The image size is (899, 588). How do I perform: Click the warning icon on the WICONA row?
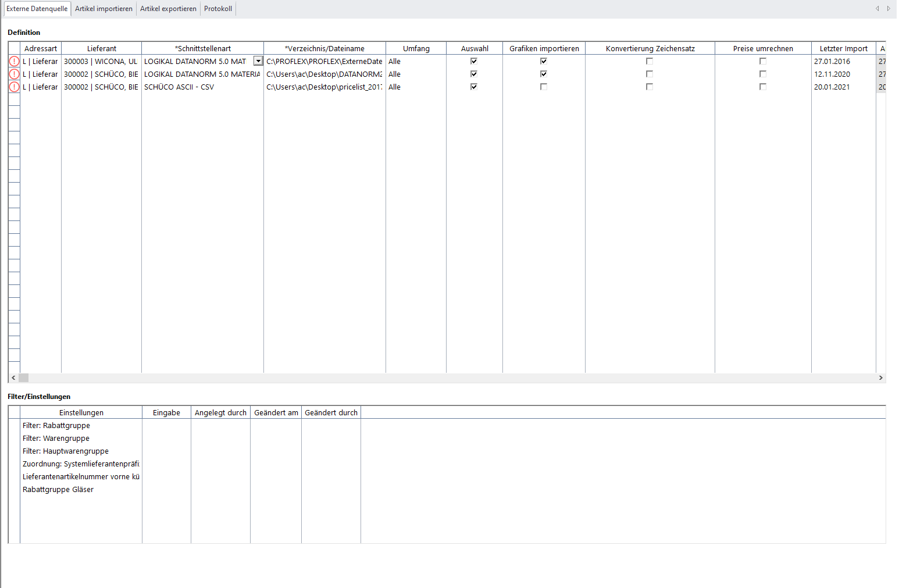[14, 61]
